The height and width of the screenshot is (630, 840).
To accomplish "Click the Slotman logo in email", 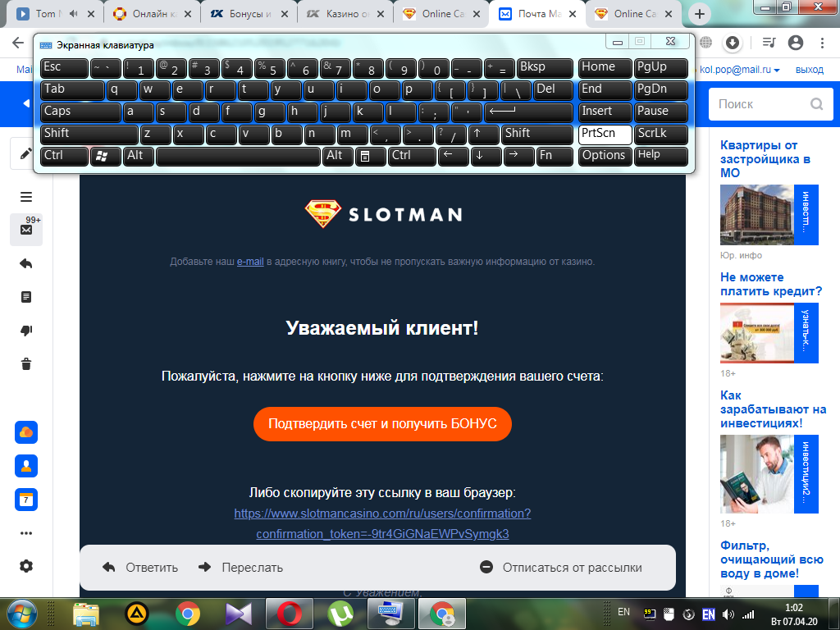I will pos(382,214).
